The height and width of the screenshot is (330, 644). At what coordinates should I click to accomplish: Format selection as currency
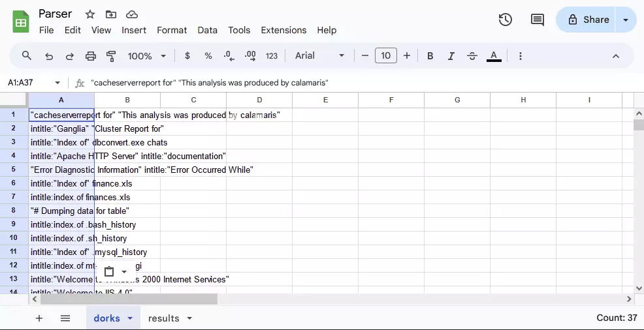[187, 55]
